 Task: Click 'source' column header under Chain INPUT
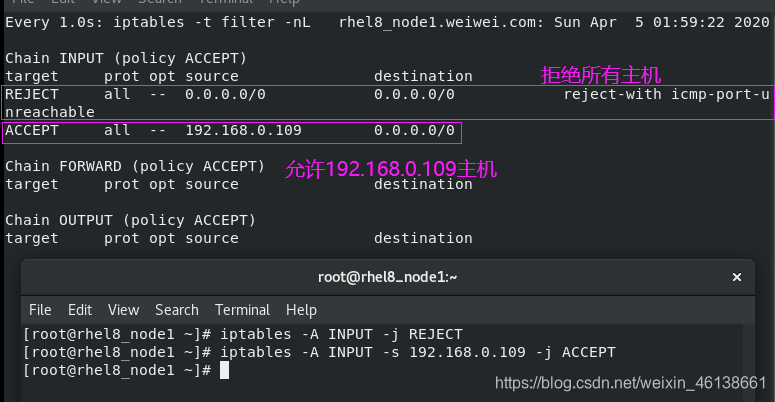pyautogui.click(x=212, y=76)
